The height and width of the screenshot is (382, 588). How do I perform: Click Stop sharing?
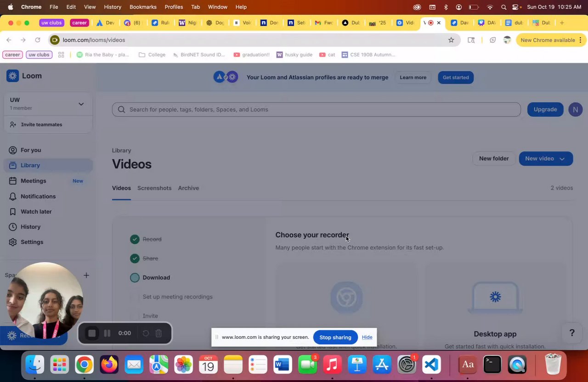[x=335, y=337]
